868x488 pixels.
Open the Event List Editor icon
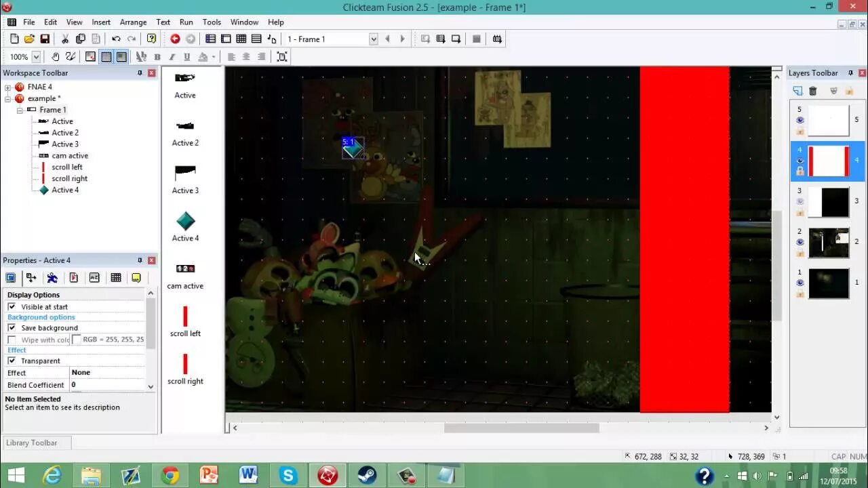pos(256,39)
